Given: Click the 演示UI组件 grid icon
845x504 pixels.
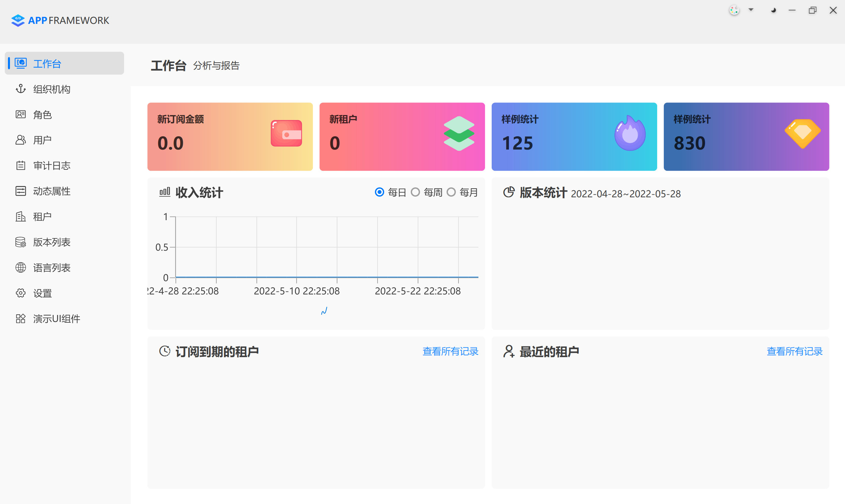Looking at the screenshot, I should pos(21,319).
